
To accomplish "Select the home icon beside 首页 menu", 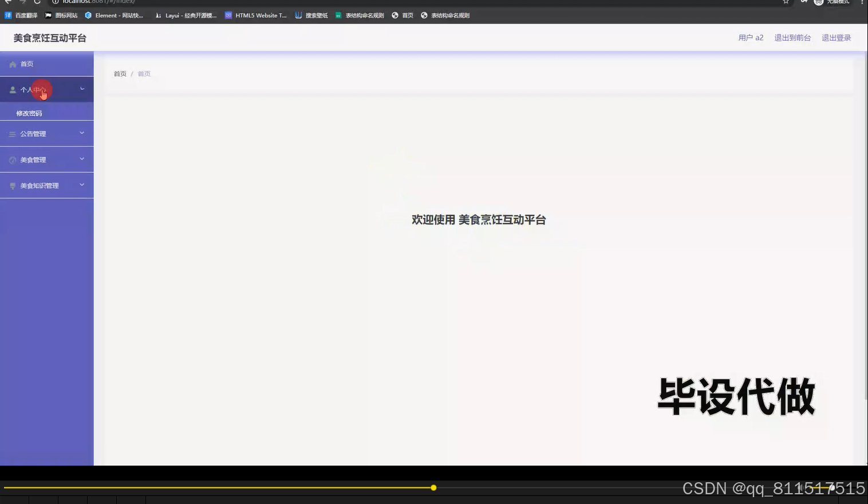I will 13,64.
